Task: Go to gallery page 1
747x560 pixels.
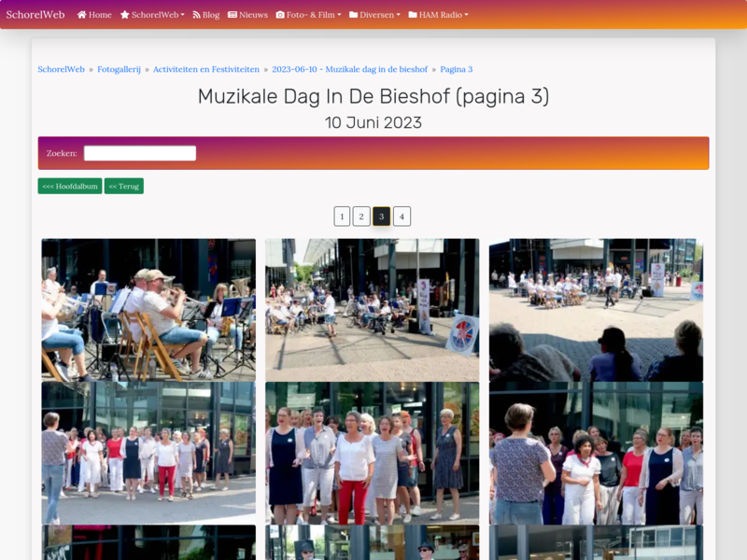Action: point(342,217)
